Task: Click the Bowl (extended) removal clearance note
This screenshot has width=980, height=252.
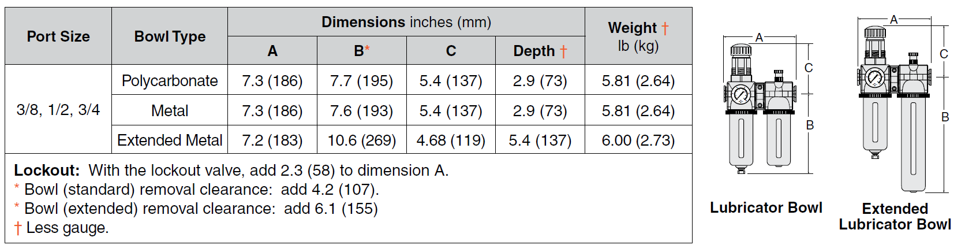Action: [196, 209]
